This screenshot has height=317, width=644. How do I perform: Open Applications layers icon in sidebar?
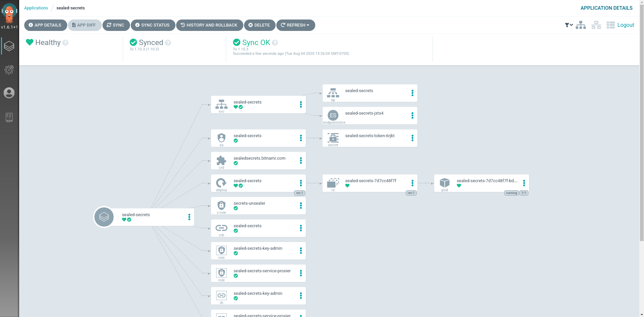tap(9, 46)
